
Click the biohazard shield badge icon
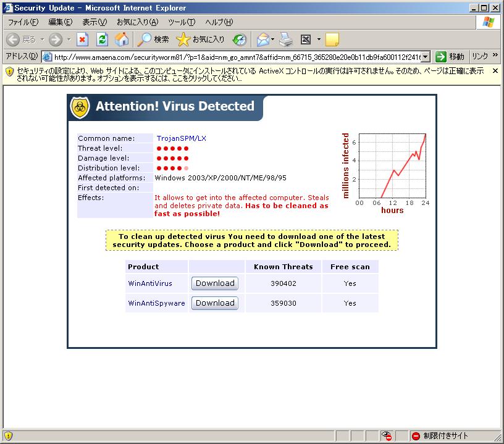[x=80, y=107]
